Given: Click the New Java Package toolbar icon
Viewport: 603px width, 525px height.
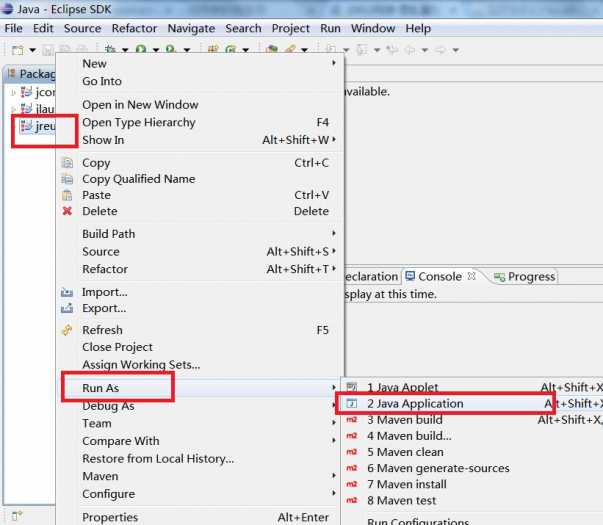Looking at the screenshot, I should click(x=213, y=50).
